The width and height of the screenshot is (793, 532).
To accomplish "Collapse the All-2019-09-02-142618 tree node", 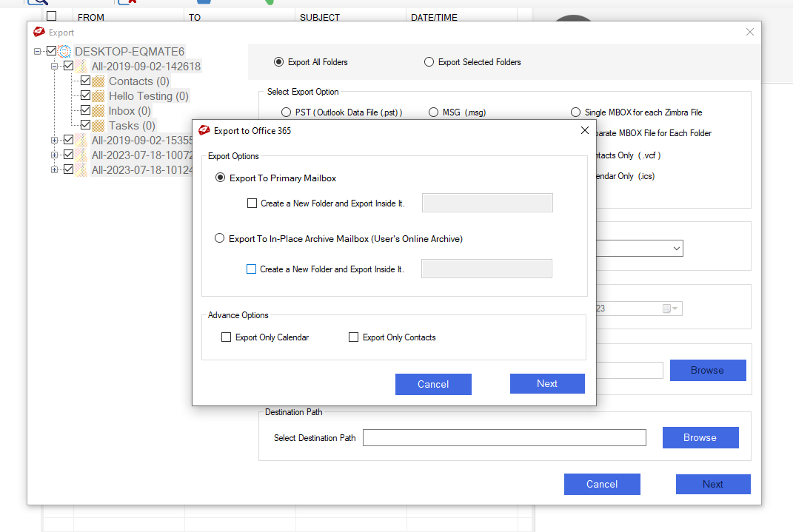I will (55, 66).
